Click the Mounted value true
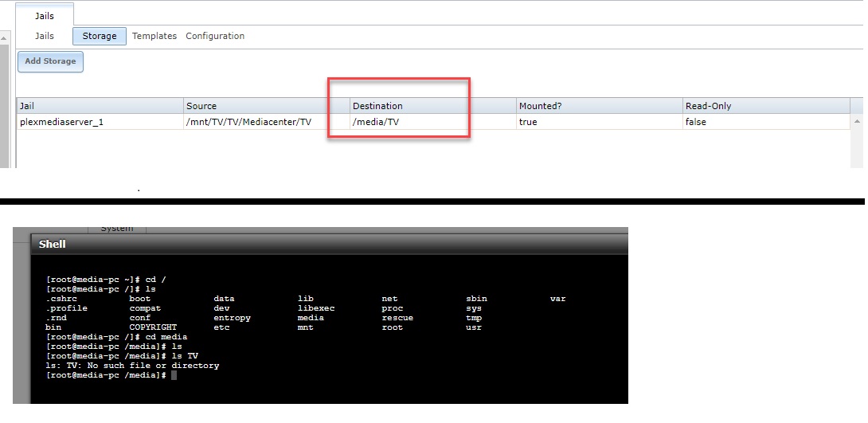This screenshot has height=423, width=868. [x=600, y=122]
